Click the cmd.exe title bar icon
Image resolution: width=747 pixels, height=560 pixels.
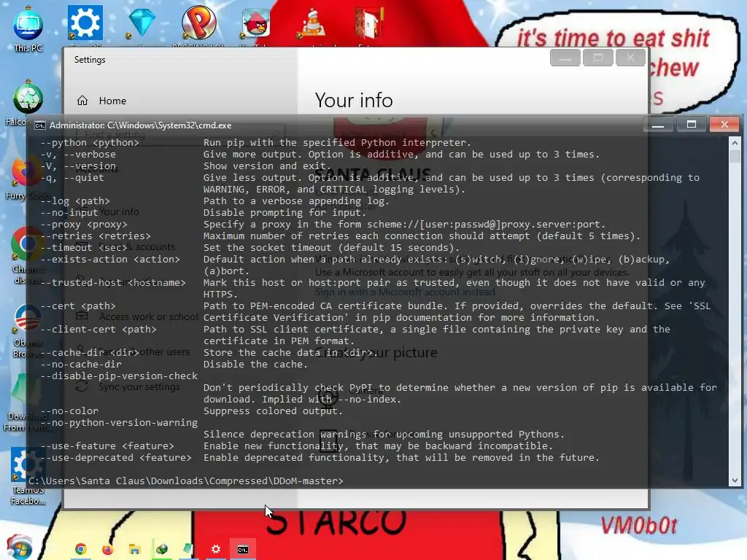40,125
